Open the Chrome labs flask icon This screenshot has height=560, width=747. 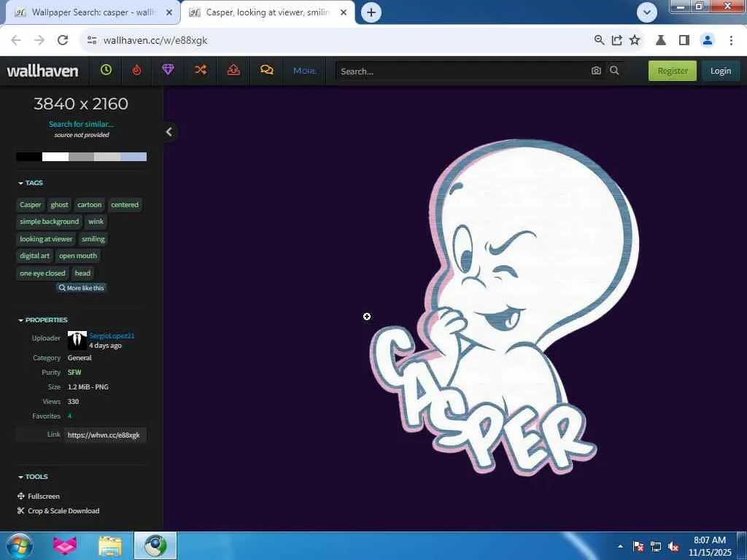point(661,41)
